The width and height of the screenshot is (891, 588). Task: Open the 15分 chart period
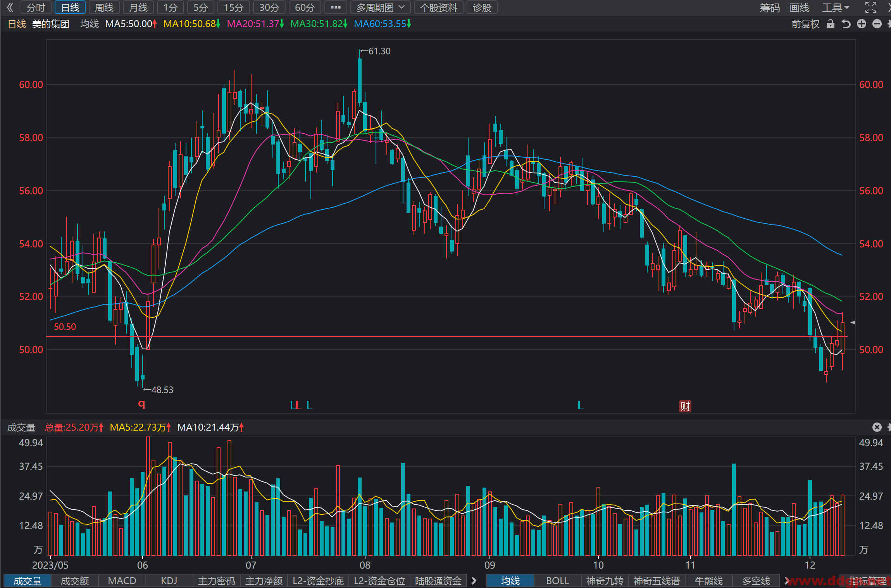point(234,7)
